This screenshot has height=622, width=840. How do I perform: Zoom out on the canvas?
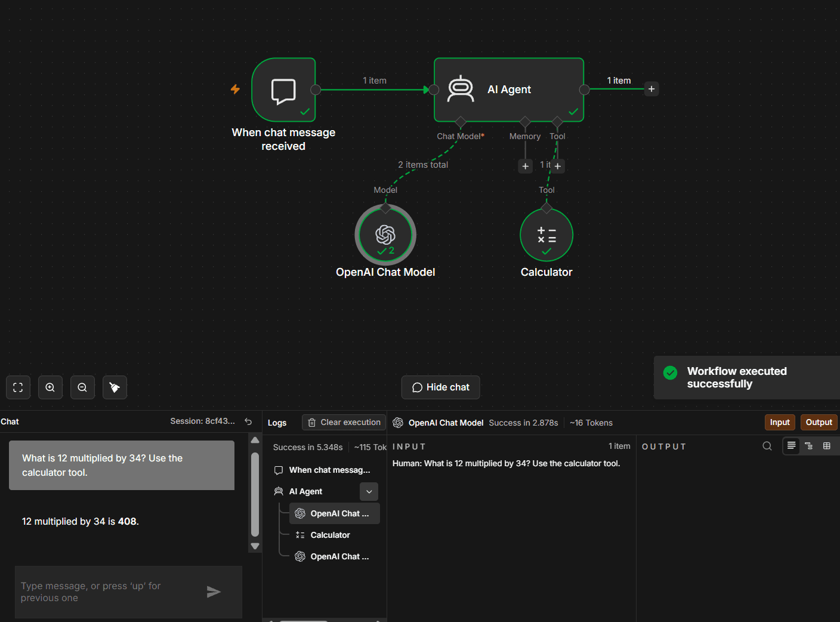point(82,387)
